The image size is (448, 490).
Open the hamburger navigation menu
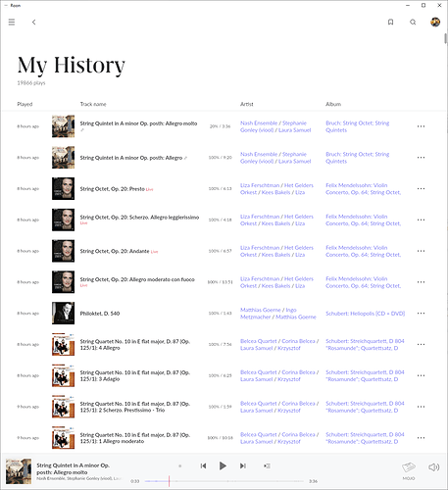point(12,23)
